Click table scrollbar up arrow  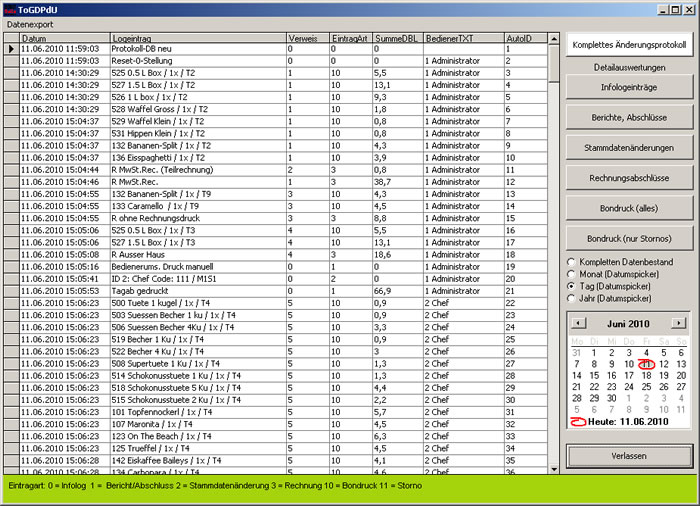click(554, 39)
